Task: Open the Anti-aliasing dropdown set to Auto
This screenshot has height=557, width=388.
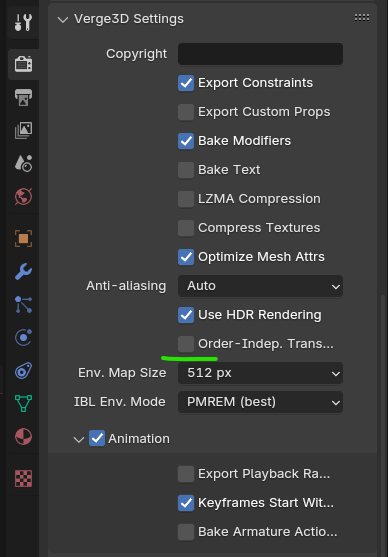Action: pos(260,286)
